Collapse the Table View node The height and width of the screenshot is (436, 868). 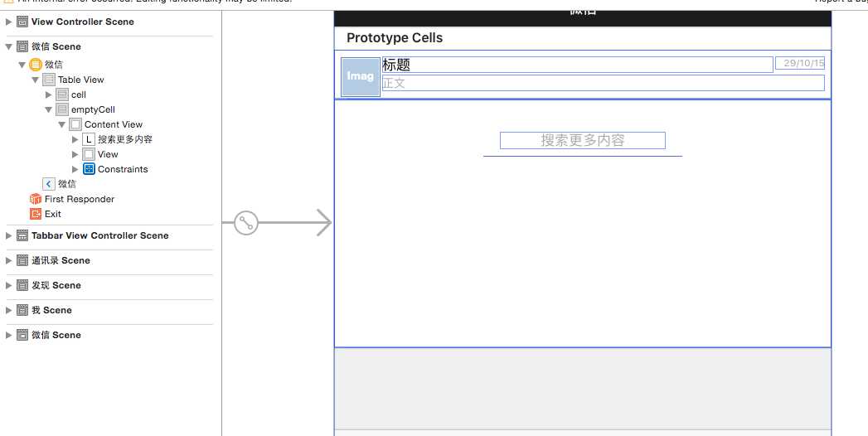(35, 80)
